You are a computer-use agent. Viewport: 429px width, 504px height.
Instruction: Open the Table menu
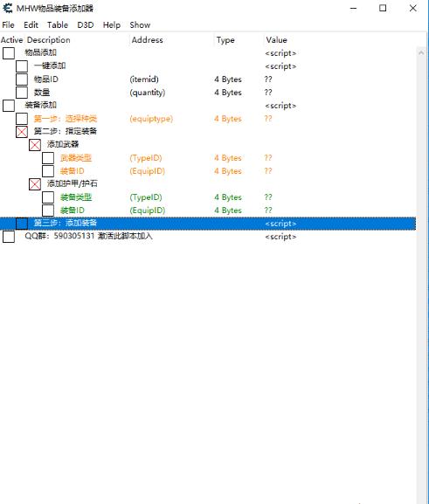click(58, 25)
